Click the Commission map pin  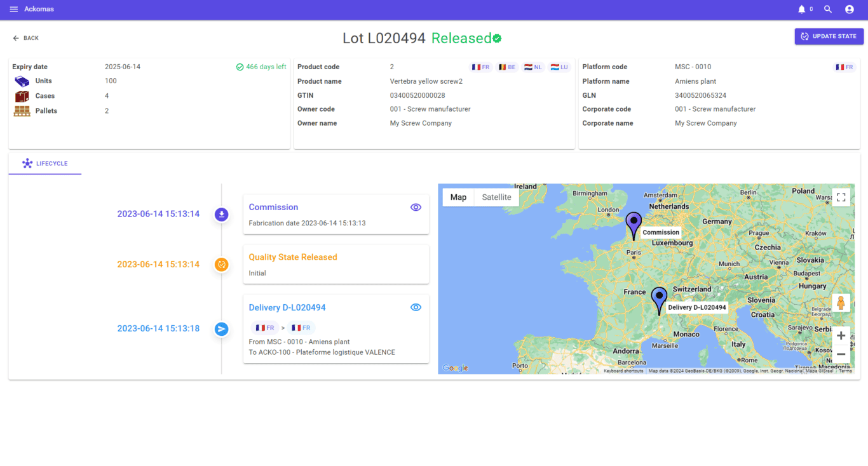click(x=634, y=225)
